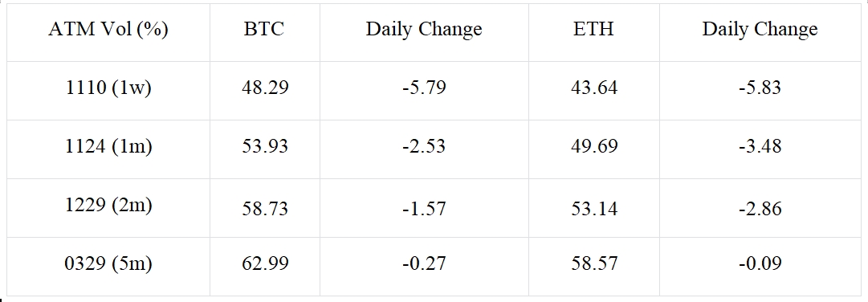Select BTC value 48.29 cell
Screen dimensions: 868x302
point(265,91)
